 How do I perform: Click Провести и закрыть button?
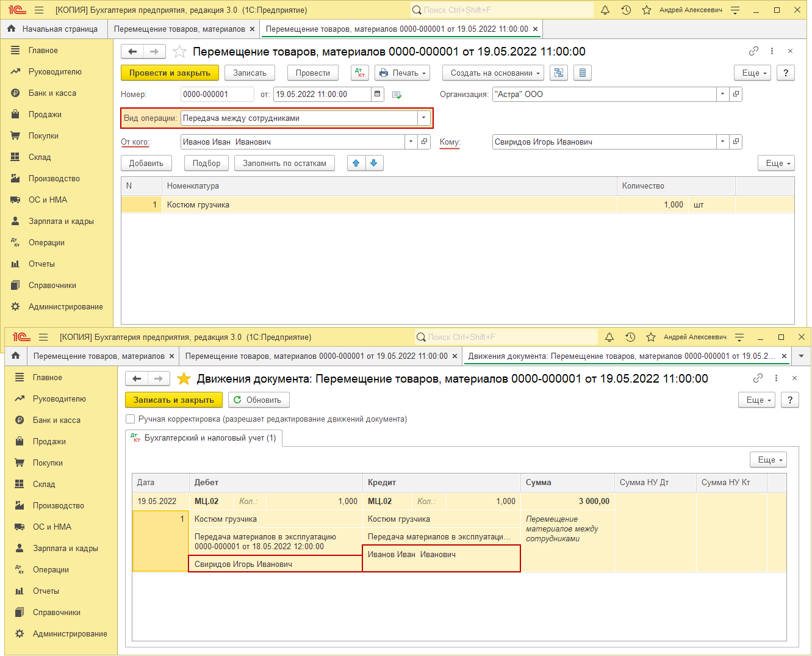click(x=170, y=73)
